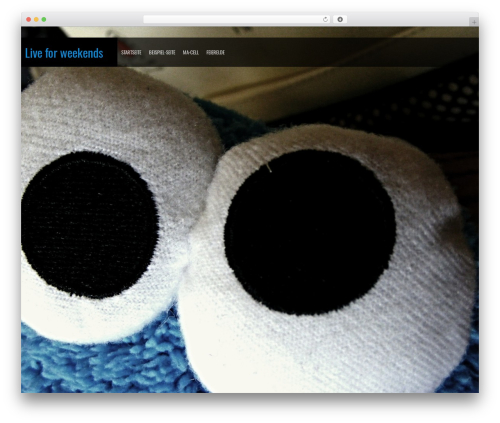Open the last navigation item after MA-CELL
Image resolution: width=500 pixels, height=423 pixels.
215,53
